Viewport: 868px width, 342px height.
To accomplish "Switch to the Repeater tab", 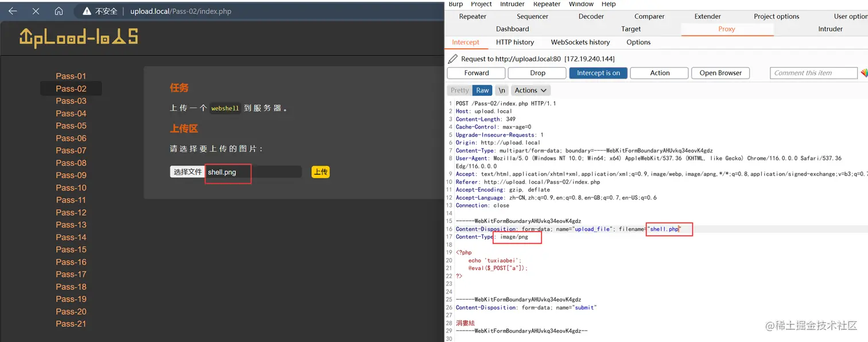I will click(x=472, y=17).
